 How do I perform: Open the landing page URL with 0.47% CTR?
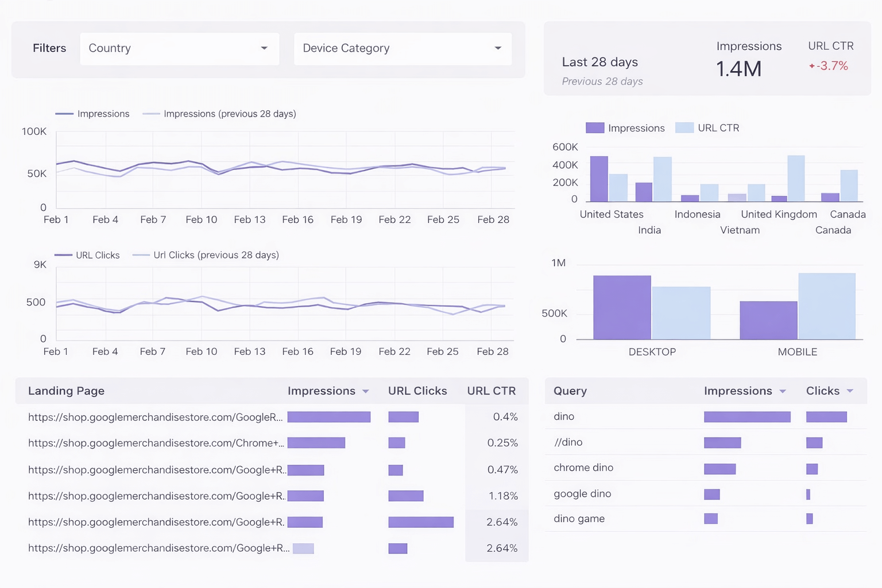click(157, 470)
